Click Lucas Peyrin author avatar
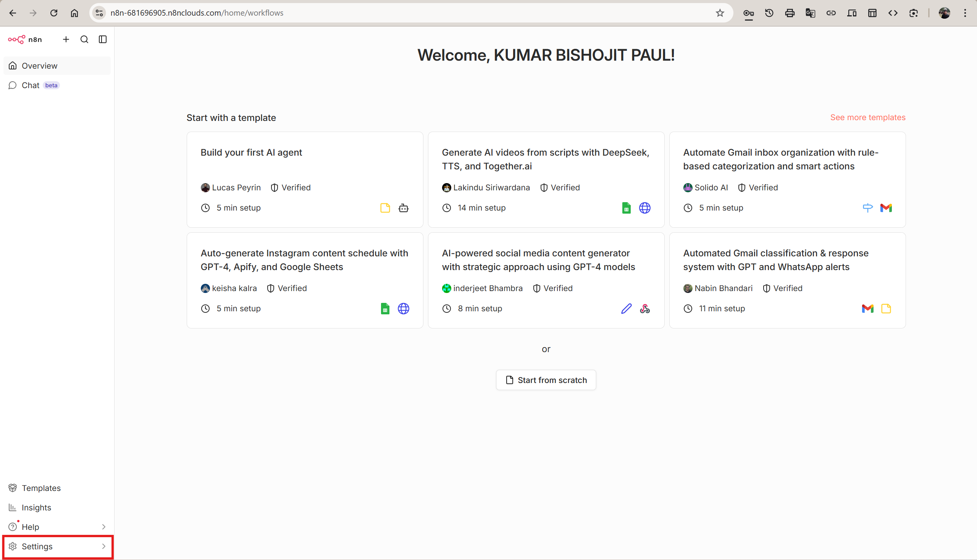 click(x=205, y=188)
